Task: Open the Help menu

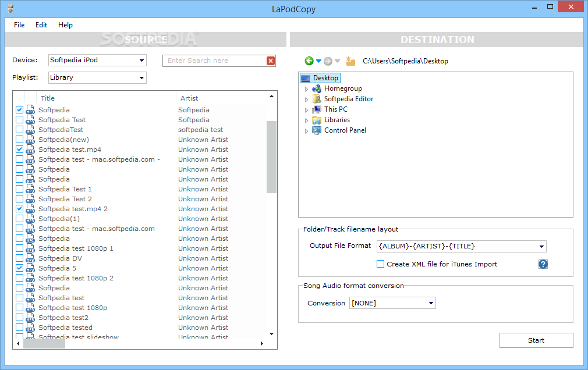Action: 65,25
